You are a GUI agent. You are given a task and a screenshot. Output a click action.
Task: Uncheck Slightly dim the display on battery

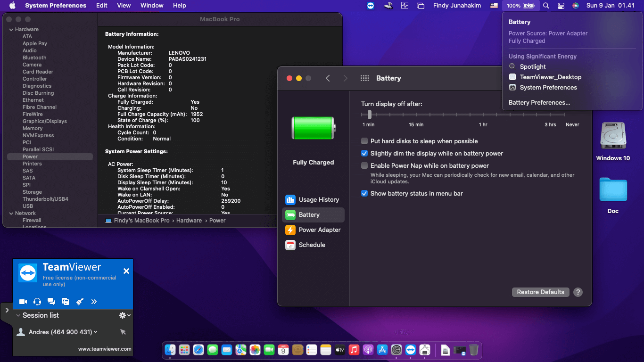pos(364,153)
